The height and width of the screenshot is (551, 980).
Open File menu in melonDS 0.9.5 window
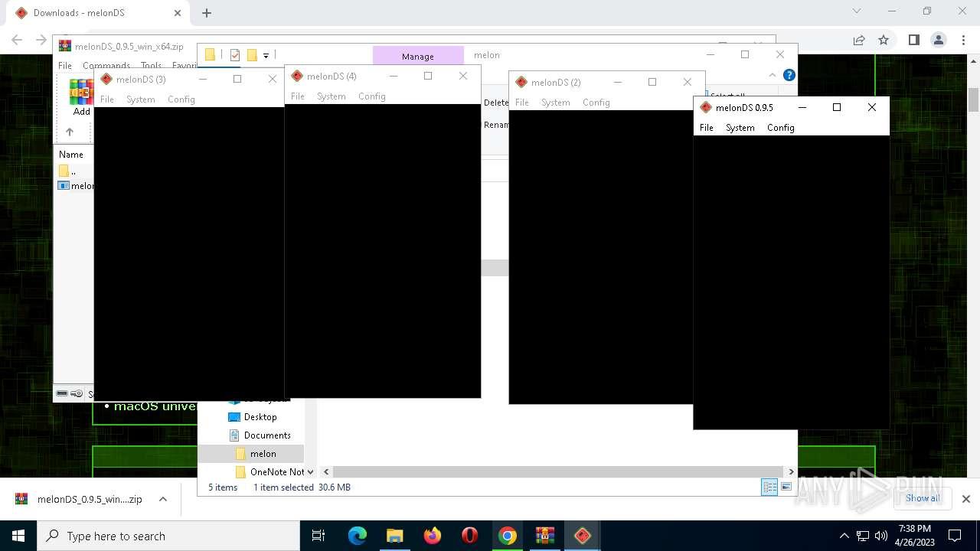[707, 128]
